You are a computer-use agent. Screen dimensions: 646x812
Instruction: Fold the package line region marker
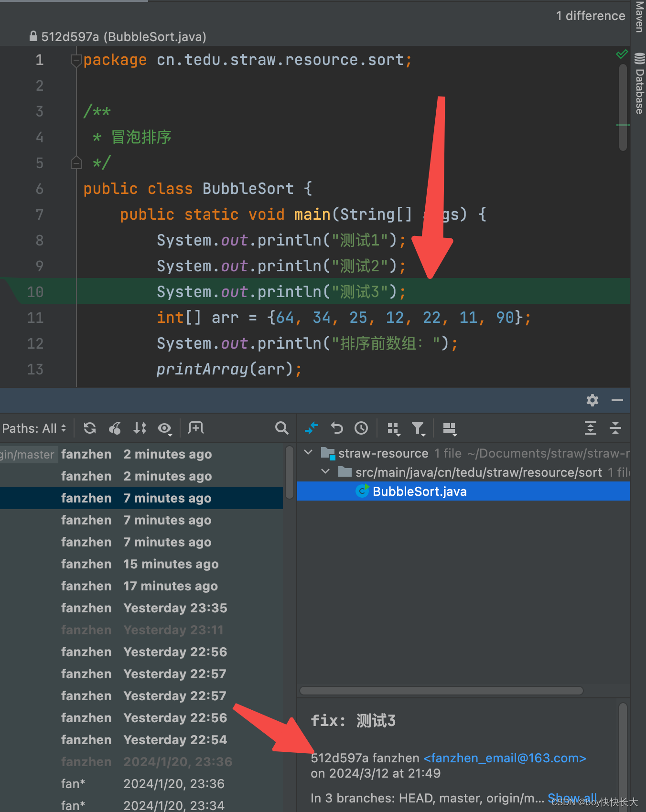click(x=76, y=61)
